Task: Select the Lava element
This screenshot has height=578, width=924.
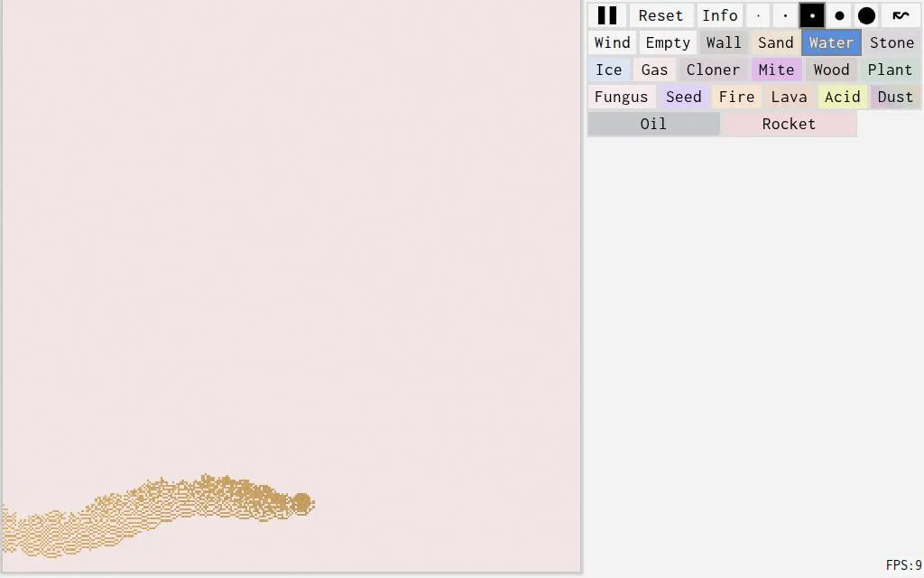Action: 789,97
